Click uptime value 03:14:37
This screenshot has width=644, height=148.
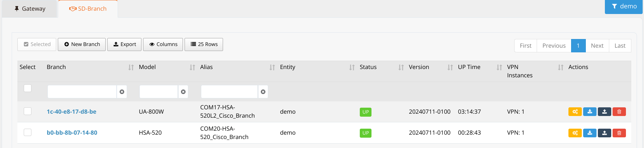[x=469, y=112]
